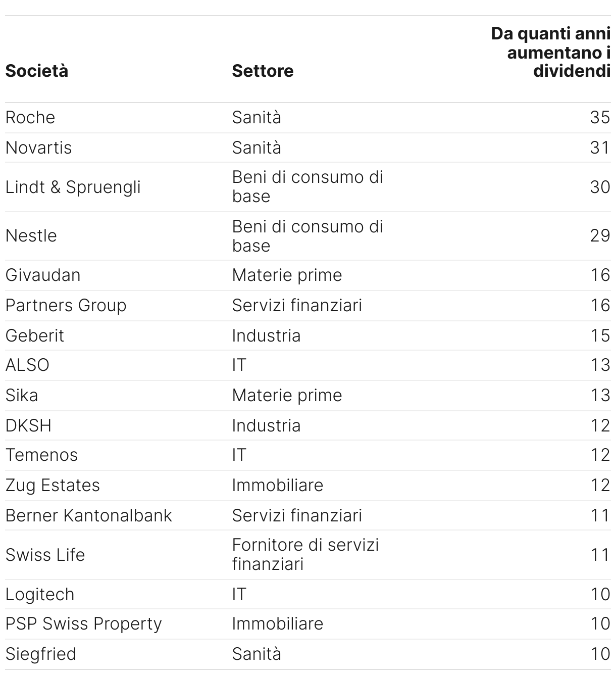Screen dimensions: 616x675
Task: Select the Logitech row name
Action: coord(40,594)
